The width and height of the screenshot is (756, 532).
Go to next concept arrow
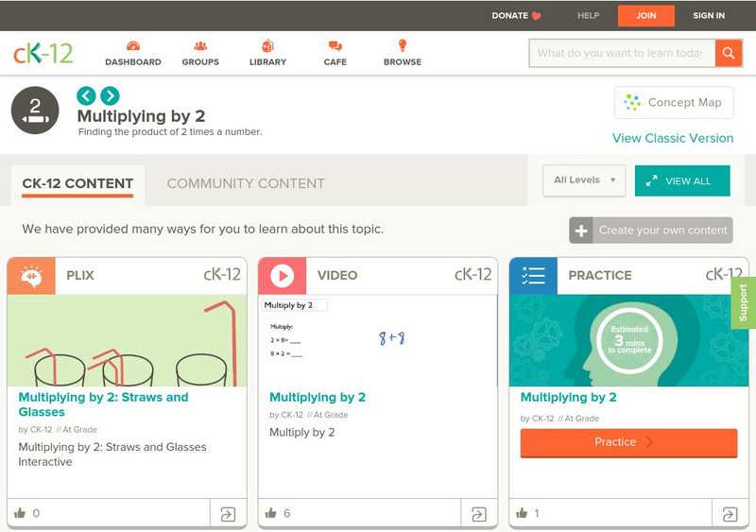(x=110, y=96)
